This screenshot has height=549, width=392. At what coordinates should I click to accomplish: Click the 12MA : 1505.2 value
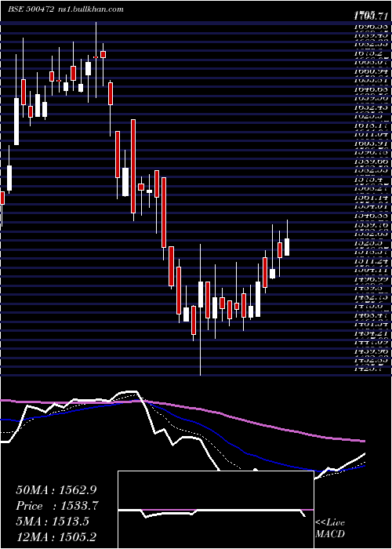tap(56, 536)
